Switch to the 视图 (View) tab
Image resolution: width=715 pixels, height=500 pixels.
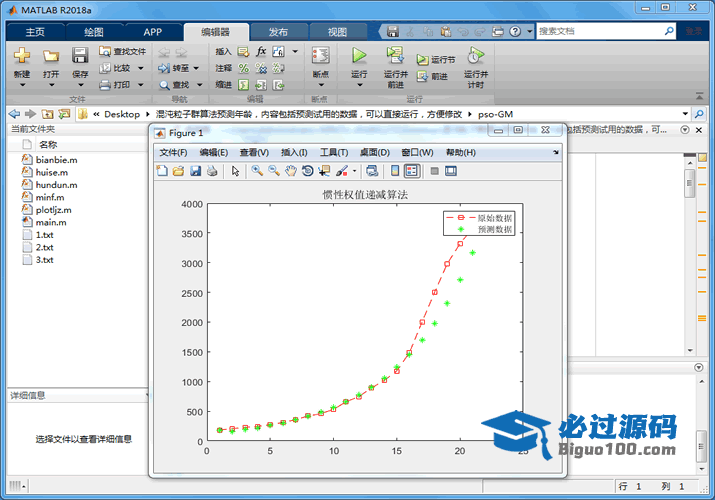pos(337,32)
